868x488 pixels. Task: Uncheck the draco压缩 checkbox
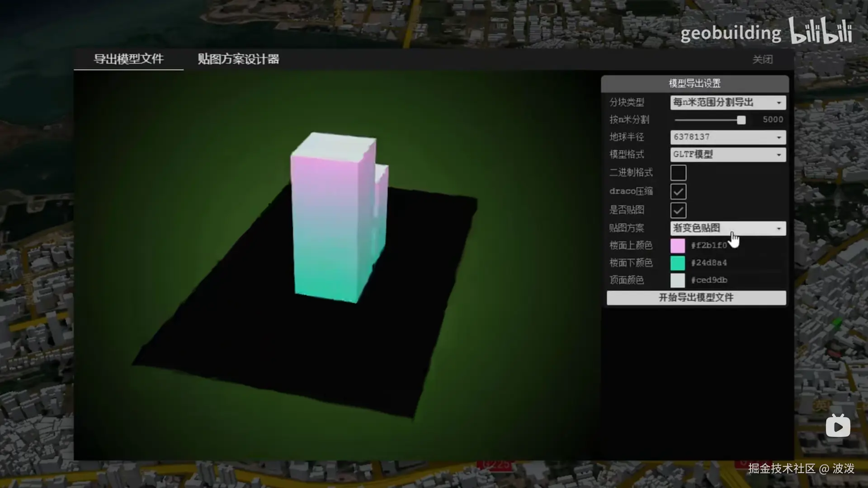point(678,192)
